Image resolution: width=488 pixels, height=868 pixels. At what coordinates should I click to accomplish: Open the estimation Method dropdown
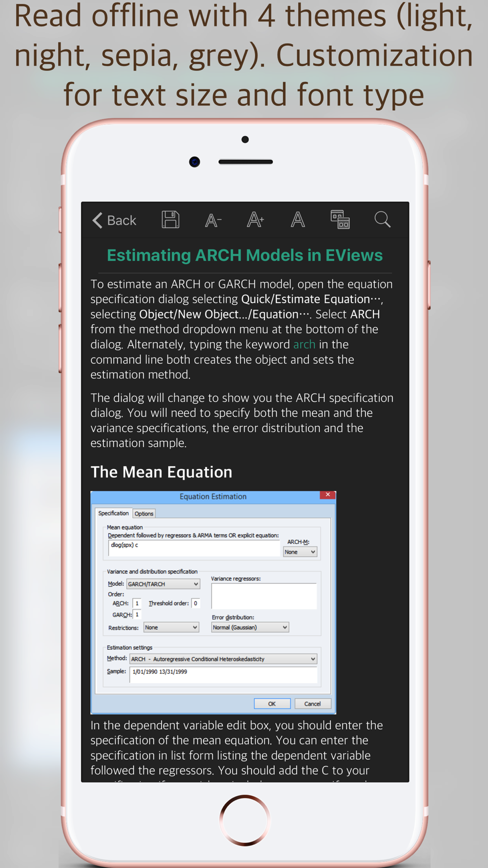[x=223, y=659]
